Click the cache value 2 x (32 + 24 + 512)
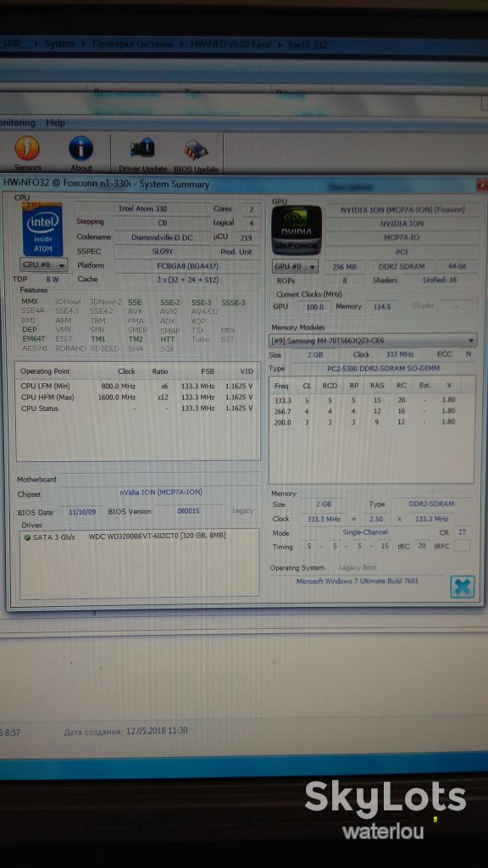Image resolution: width=488 pixels, height=868 pixels. coord(187,280)
